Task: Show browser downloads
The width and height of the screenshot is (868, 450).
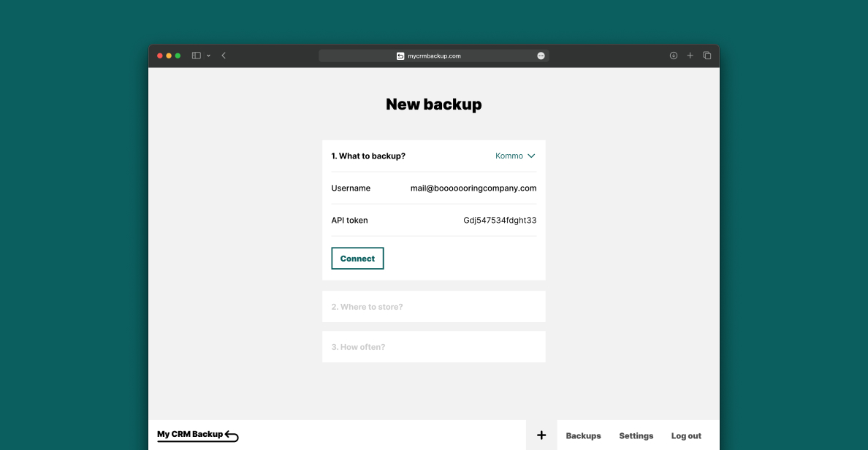Action: tap(674, 56)
